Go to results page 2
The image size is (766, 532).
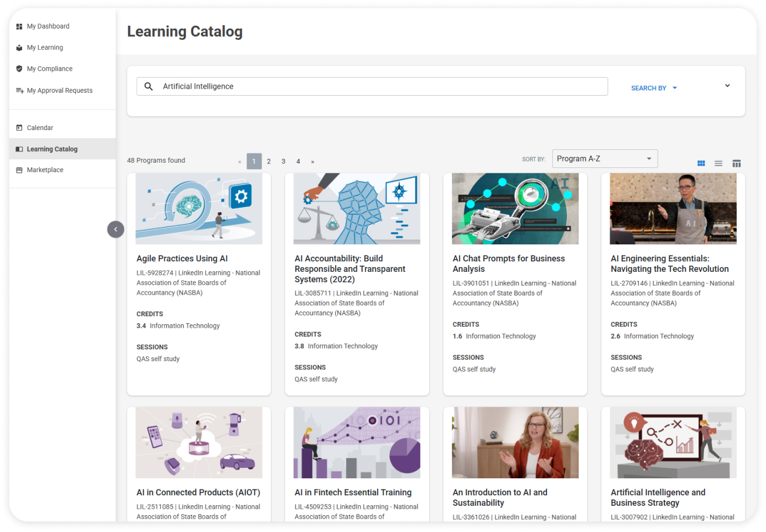click(269, 162)
